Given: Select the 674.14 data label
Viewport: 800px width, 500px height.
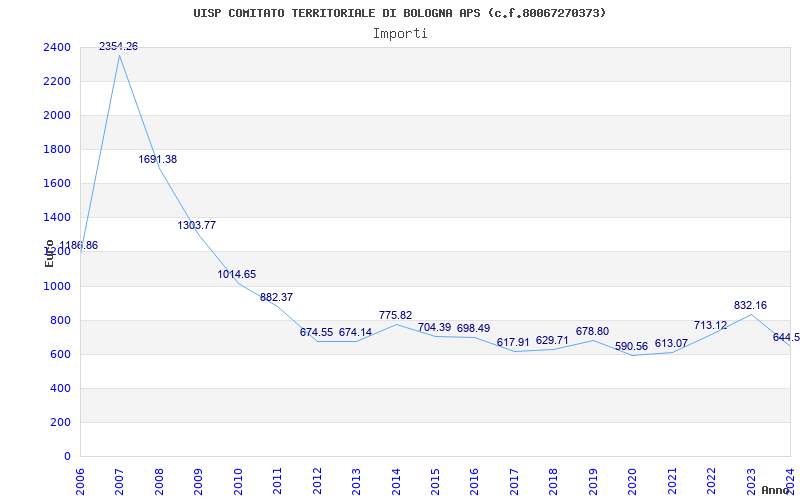Looking at the screenshot, I should [356, 332].
